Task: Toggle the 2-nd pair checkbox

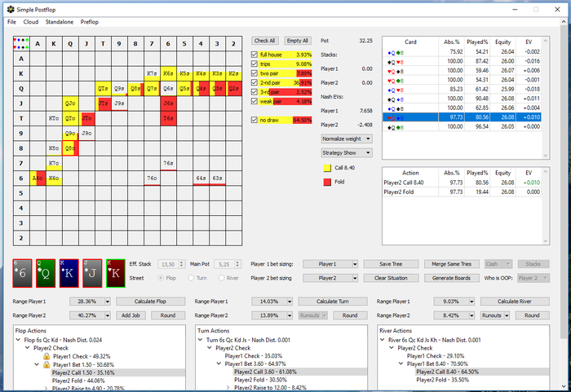Action: pos(255,82)
